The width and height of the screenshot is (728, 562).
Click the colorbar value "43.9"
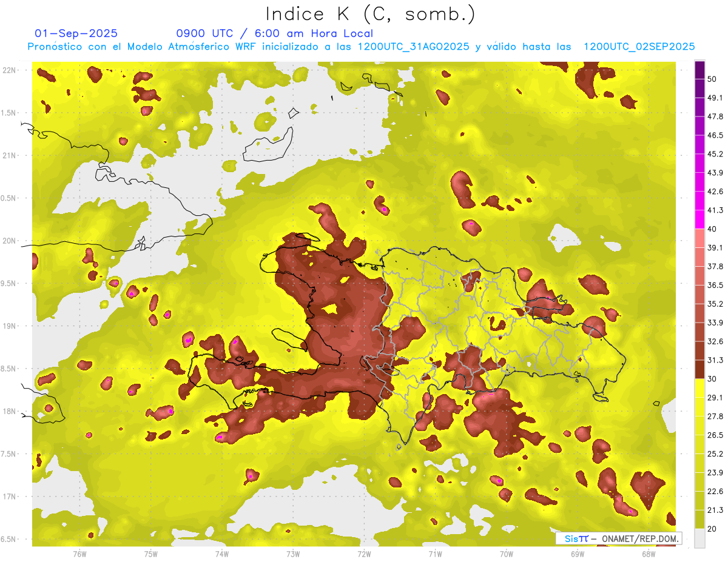point(715,173)
